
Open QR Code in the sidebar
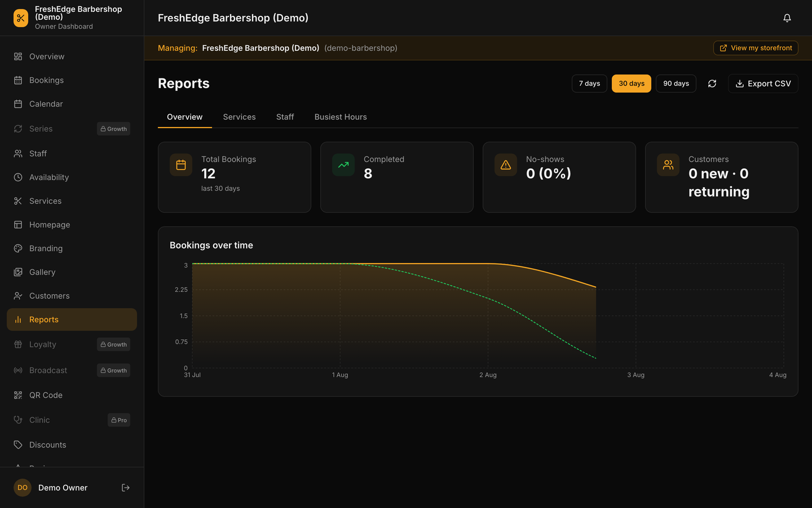tap(72, 395)
